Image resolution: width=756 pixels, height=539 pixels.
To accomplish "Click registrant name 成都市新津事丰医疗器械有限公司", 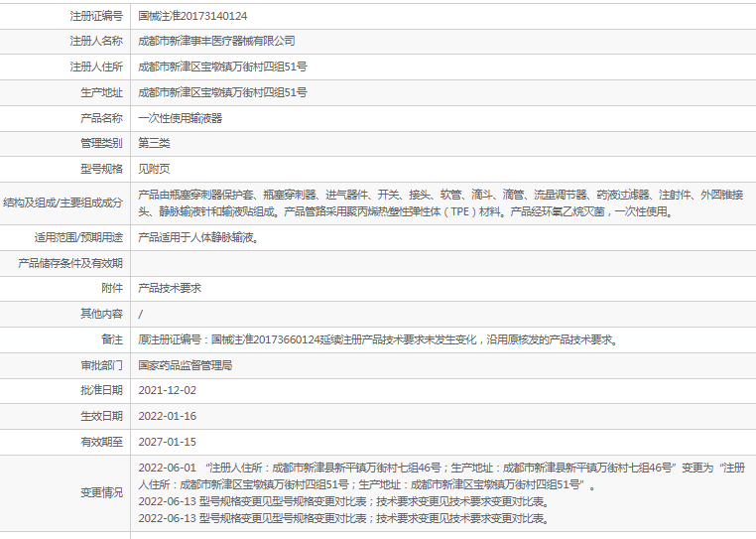I will click(x=216, y=41).
